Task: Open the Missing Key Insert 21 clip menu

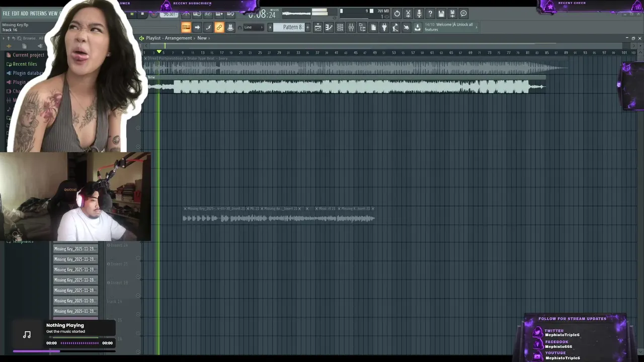Action: point(185,209)
